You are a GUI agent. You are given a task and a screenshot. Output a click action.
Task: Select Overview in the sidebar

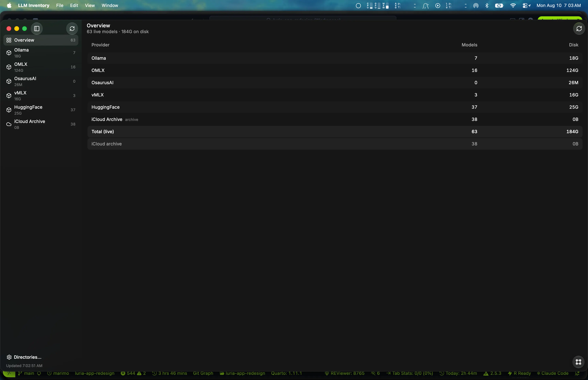tap(41, 40)
